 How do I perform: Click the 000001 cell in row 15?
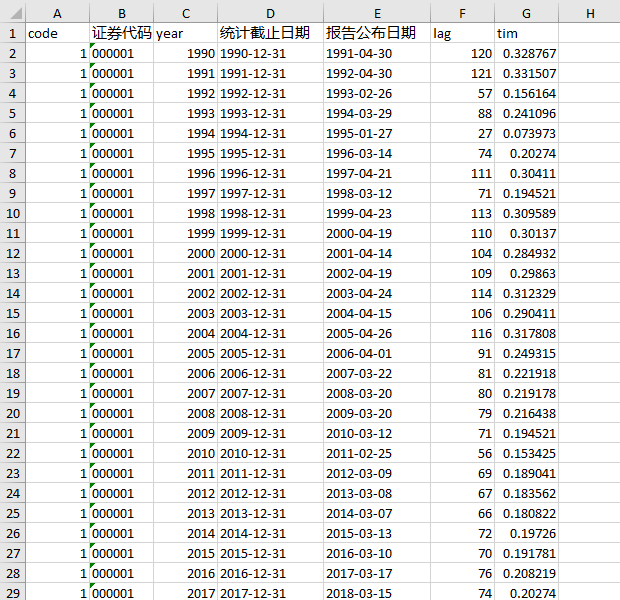[x=122, y=313]
